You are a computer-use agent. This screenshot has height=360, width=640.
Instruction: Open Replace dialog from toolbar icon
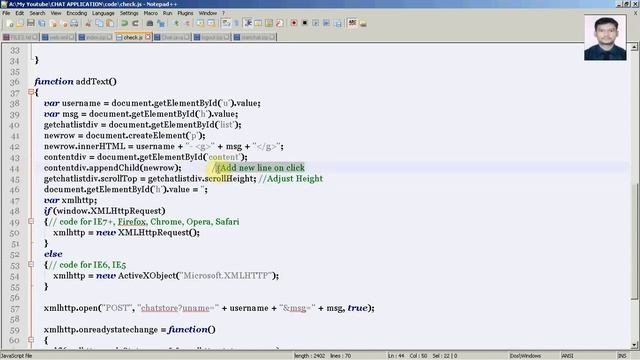[x=161, y=24]
